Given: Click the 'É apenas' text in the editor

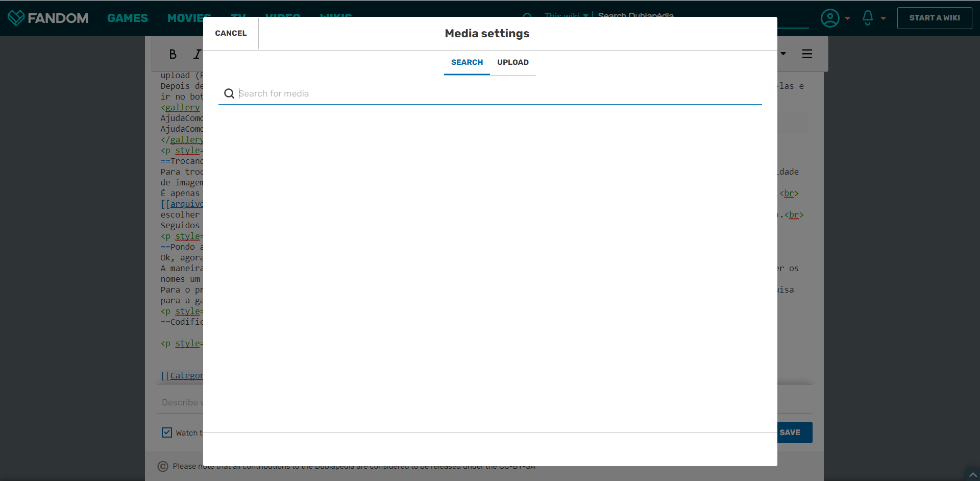Looking at the screenshot, I should (x=180, y=193).
